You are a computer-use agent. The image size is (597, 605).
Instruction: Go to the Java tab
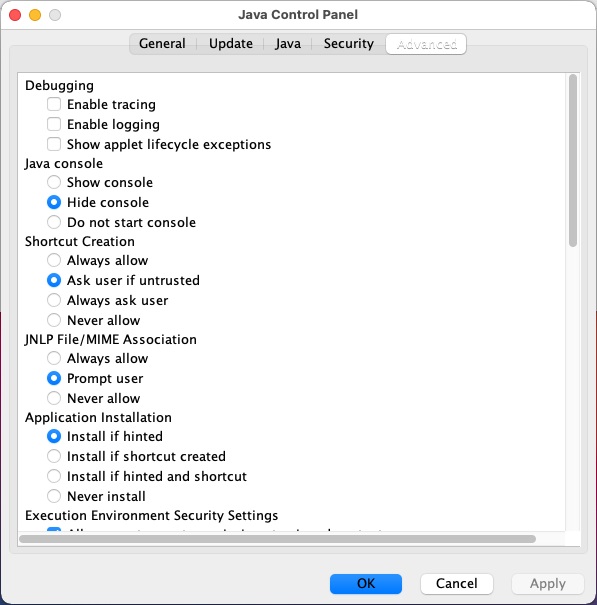point(288,44)
